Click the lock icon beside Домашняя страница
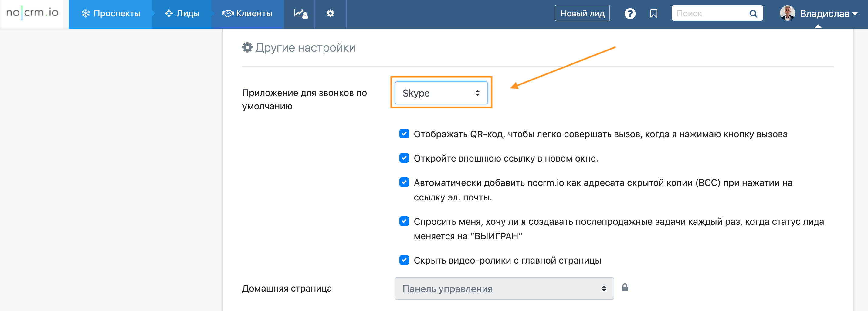 pyautogui.click(x=625, y=287)
